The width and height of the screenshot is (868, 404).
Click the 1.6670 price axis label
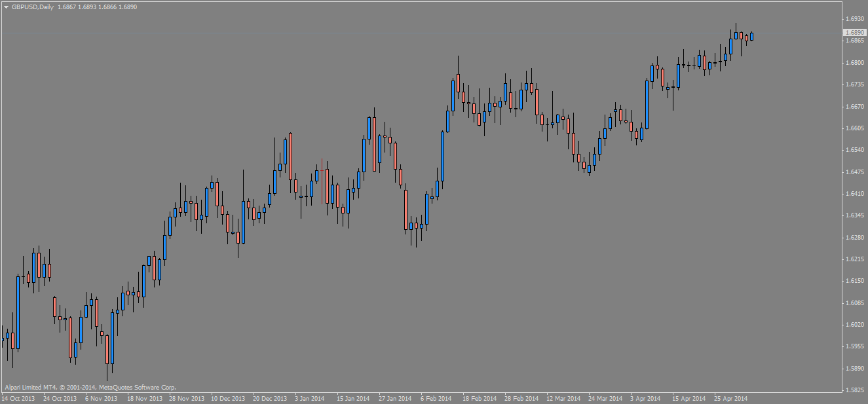(x=854, y=106)
